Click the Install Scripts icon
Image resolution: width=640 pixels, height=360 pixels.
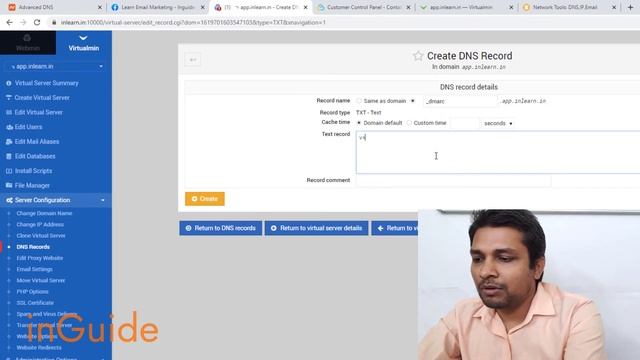9,171
